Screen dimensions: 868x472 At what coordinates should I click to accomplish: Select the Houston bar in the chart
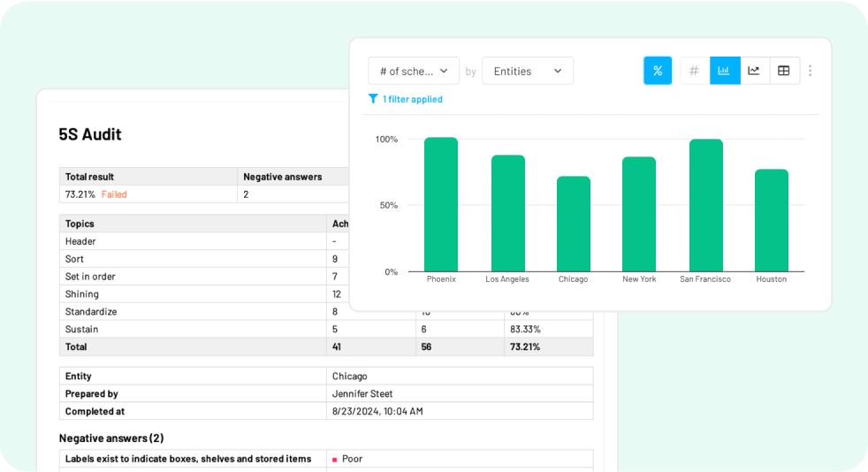point(771,220)
